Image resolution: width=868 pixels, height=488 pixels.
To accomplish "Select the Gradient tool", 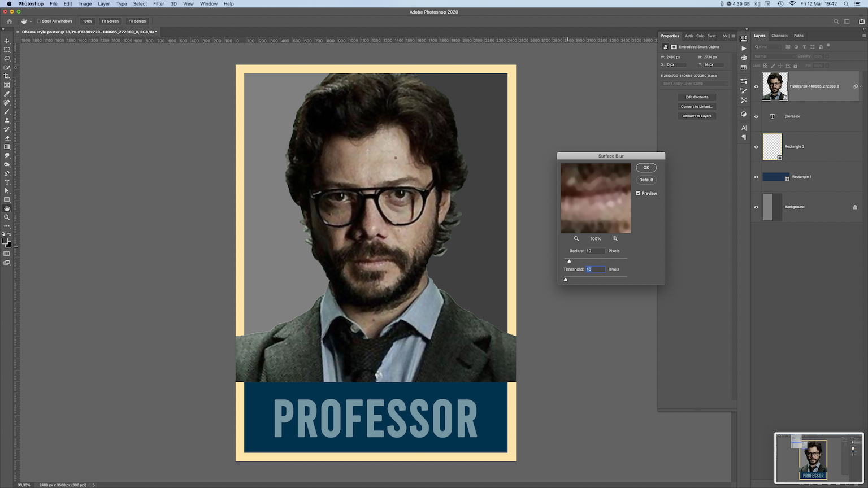I will click(x=7, y=147).
